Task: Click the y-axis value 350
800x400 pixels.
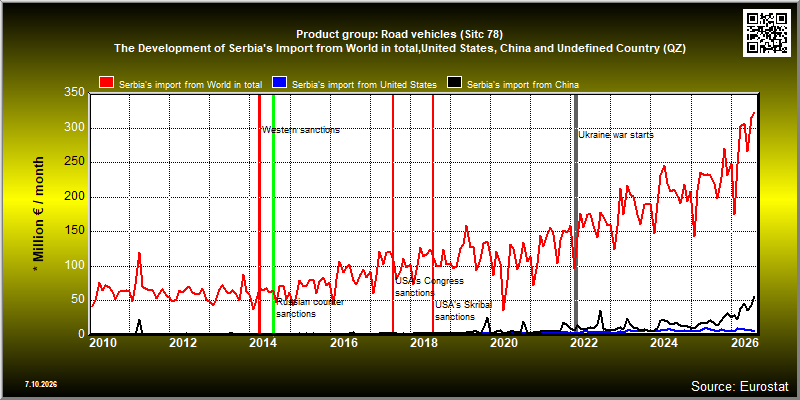Action: tap(74, 93)
